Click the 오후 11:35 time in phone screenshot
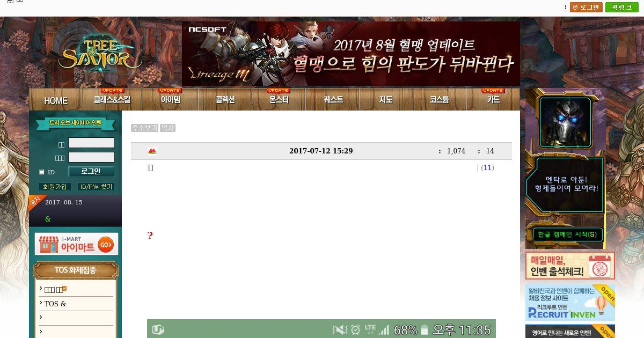The image size is (644, 338). tap(462, 329)
